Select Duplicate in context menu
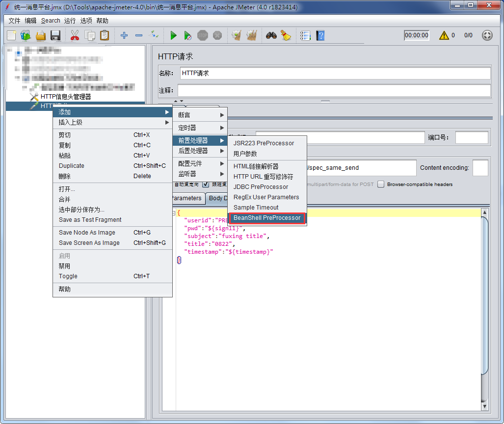Viewport: 504px width, 424px height. 112,166
